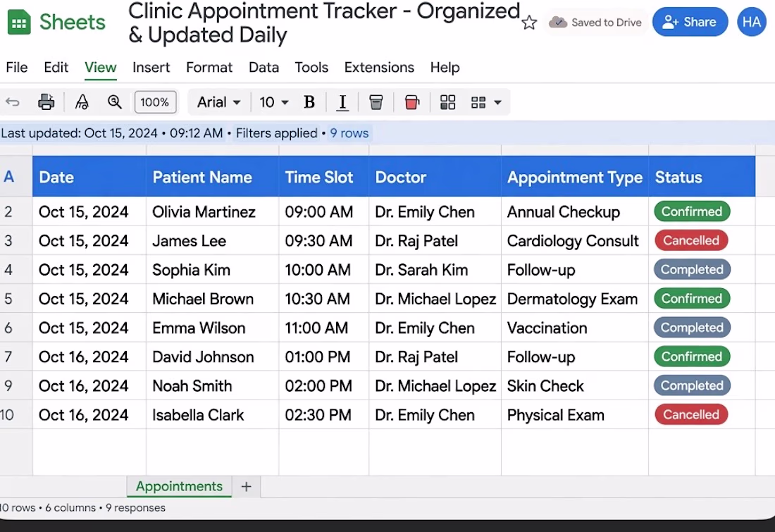Select the 'Dermatology Exam' cell

coord(575,299)
